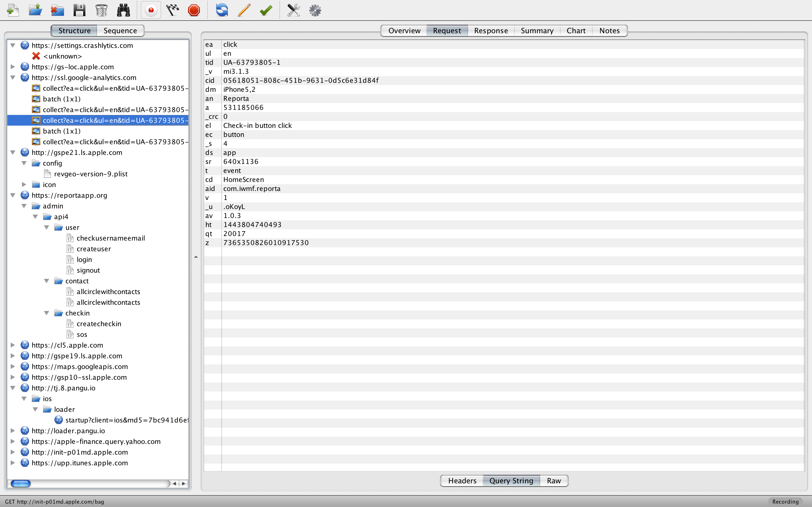This screenshot has width=812, height=507.
Task: Click the green checkmark validate icon
Action: [266, 10]
